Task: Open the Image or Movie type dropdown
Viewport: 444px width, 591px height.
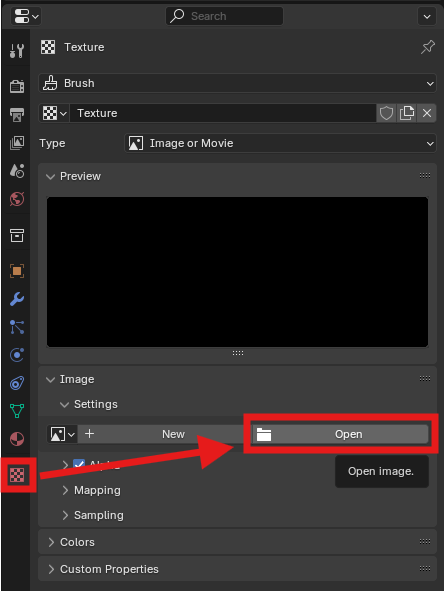Action: [280, 143]
